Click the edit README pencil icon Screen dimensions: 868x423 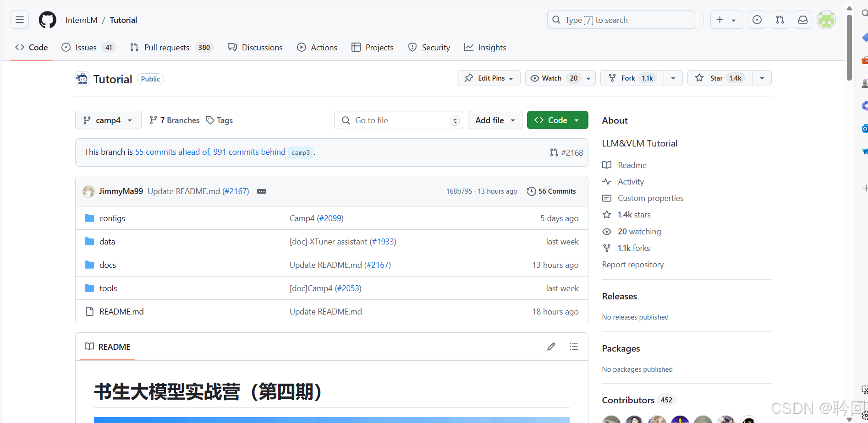point(551,347)
